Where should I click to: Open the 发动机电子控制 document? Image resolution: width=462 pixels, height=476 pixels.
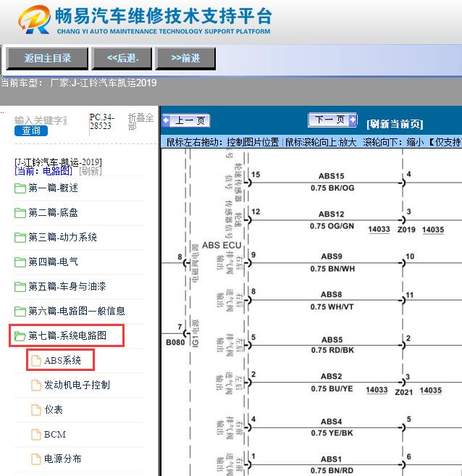77,385
